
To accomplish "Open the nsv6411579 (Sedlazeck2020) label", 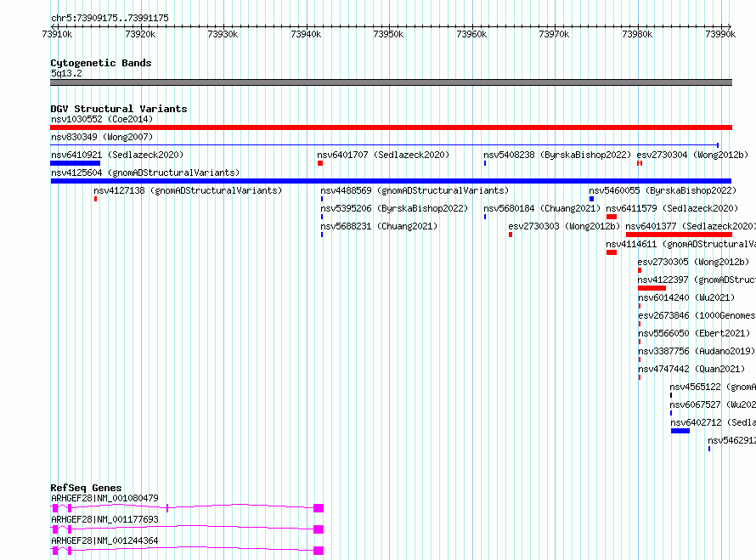I will [672, 208].
